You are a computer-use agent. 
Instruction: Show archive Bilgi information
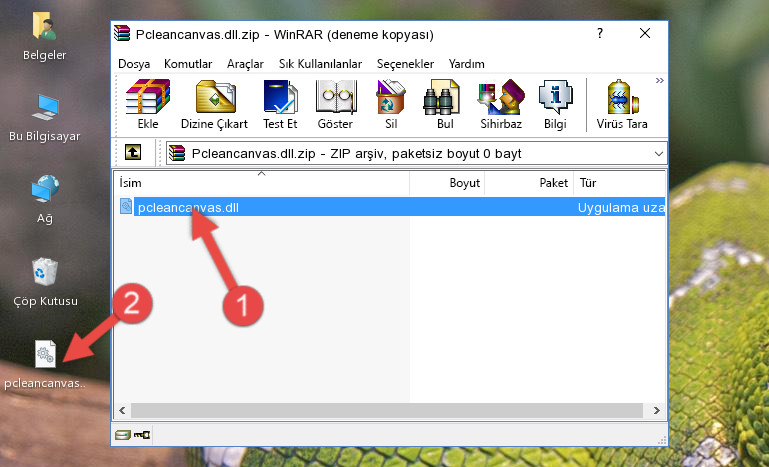click(x=555, y=104)
